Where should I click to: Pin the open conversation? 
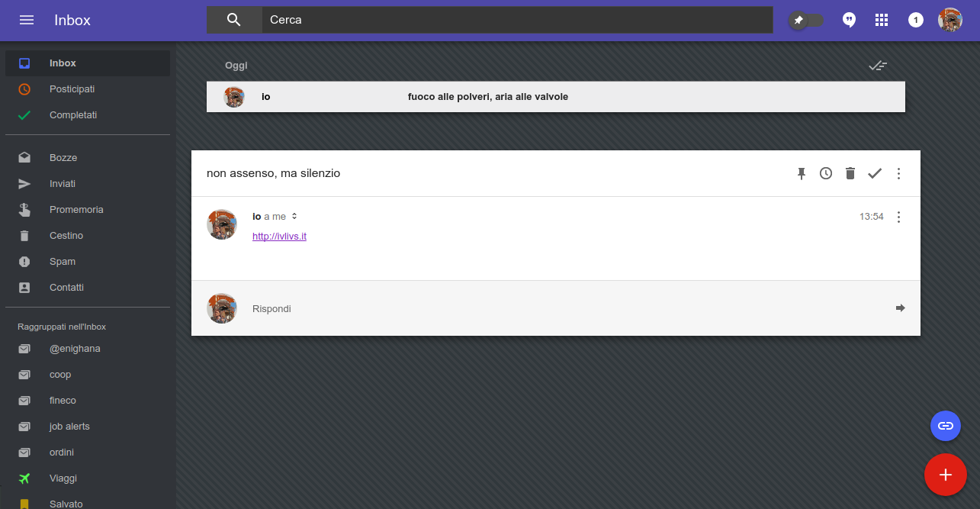802,173
